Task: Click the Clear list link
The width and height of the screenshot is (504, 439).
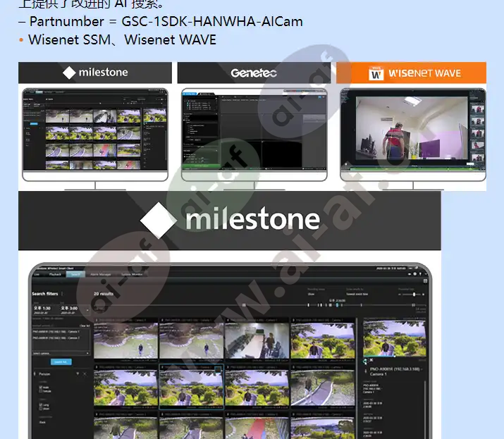Action: tap(85, 326)
